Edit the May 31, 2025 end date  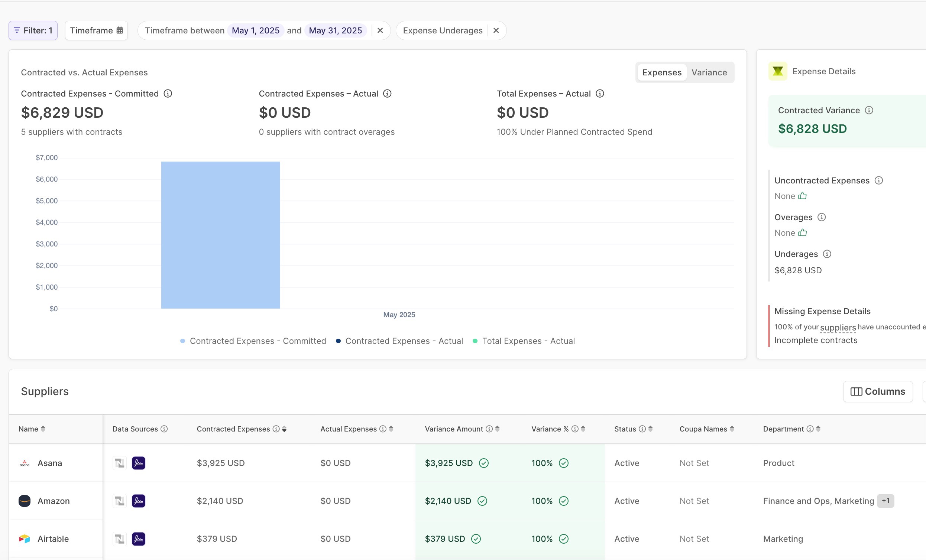click(335, 30)
